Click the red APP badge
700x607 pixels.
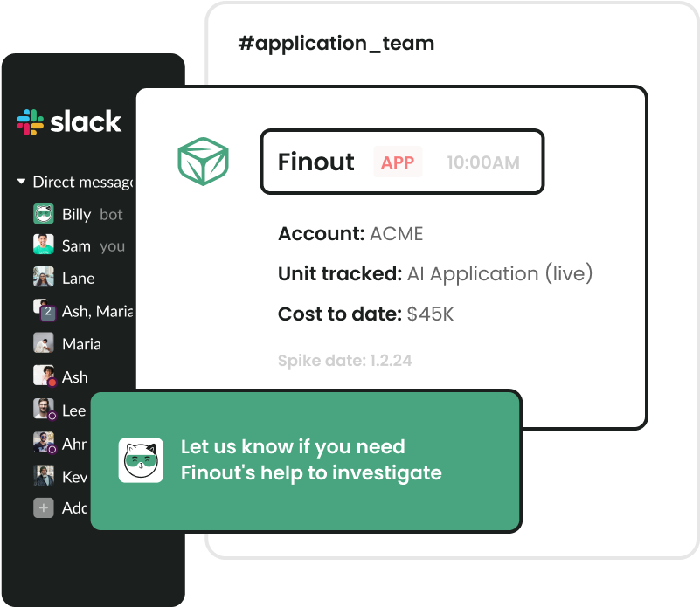coord(398,162)
